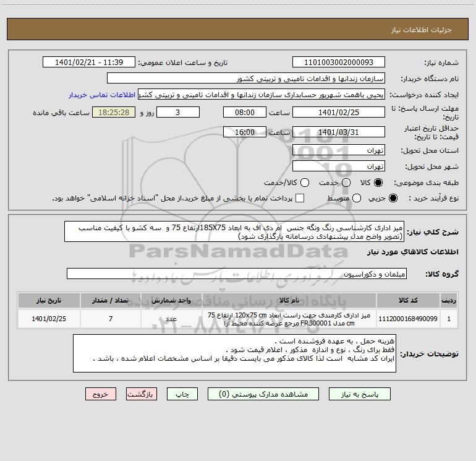Screen dimensions: 476x461
Task: Click the نام کالا column header
Action: [289, 300]
